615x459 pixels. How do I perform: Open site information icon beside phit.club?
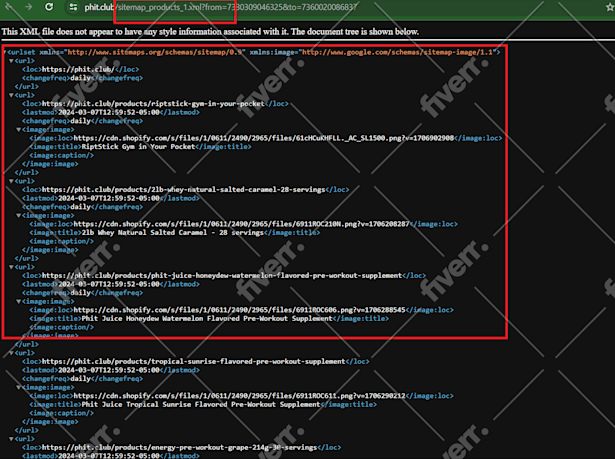click(x=73, y=7)
